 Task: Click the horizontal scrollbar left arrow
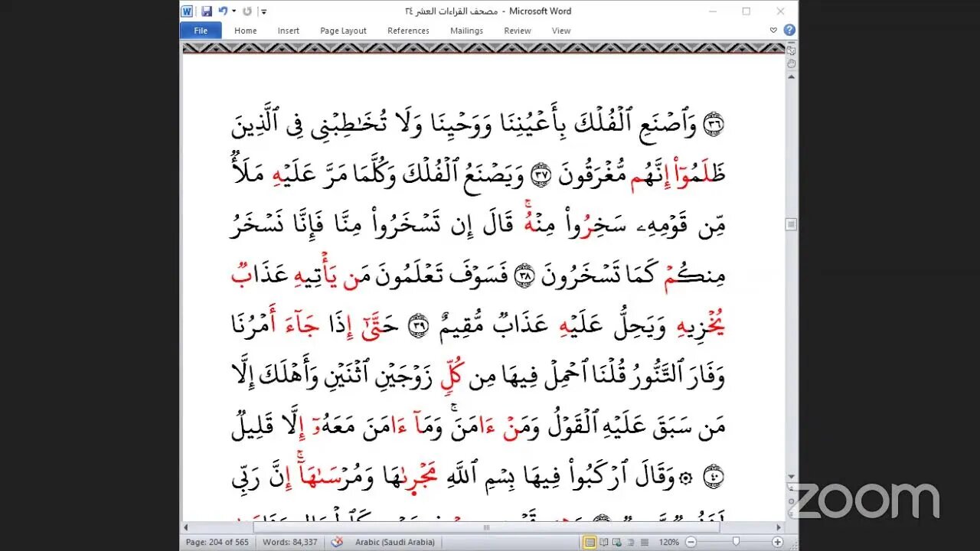186,527
